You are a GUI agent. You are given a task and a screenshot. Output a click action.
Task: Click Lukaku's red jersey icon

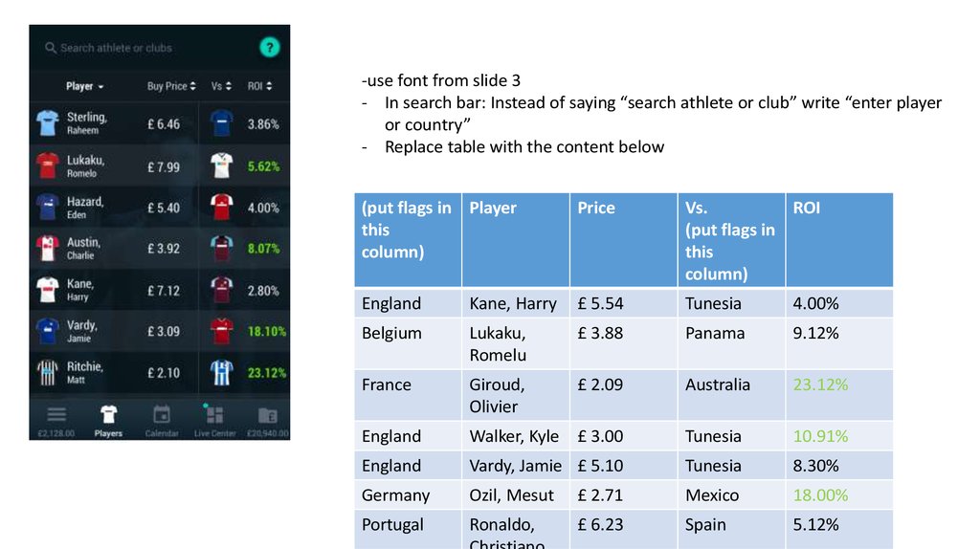tap(47, 165)
